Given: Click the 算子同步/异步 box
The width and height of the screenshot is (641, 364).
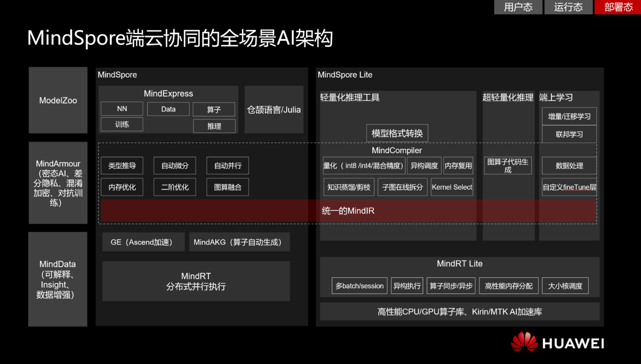Looking at the screenshot, I should pyautogui.click(x=451, y=286).
